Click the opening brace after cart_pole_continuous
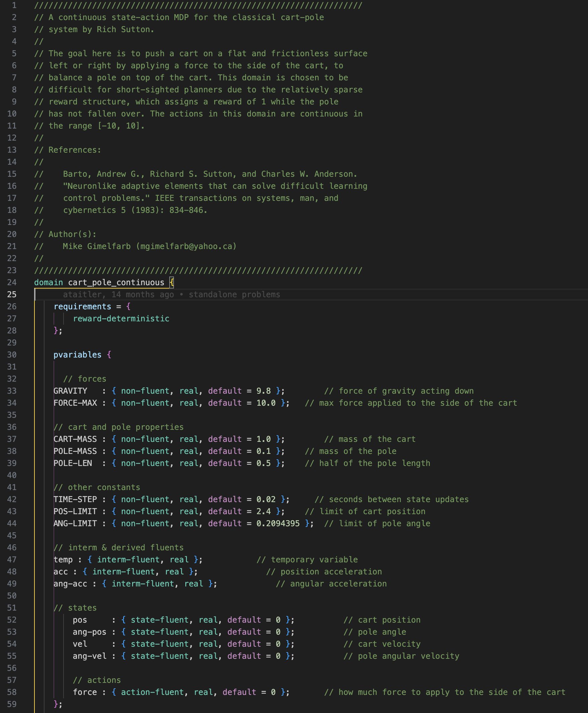588x713 pixels. point(172,283)
